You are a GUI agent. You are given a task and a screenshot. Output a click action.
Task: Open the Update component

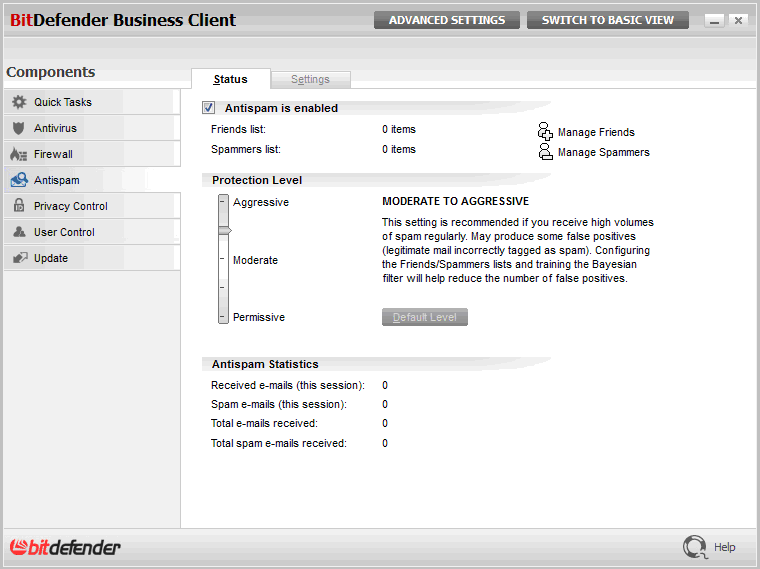[x=92, y=258]
